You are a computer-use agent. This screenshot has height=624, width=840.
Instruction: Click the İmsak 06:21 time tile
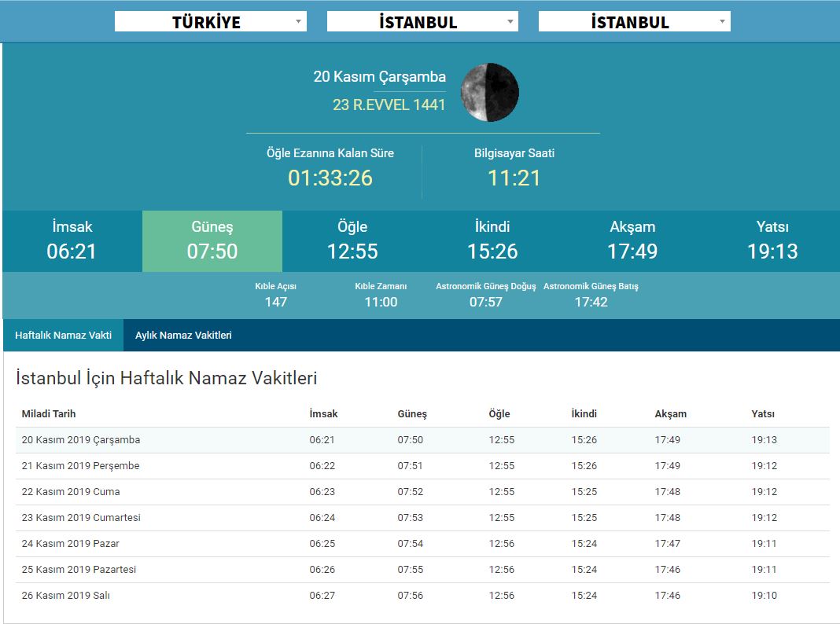72,240
